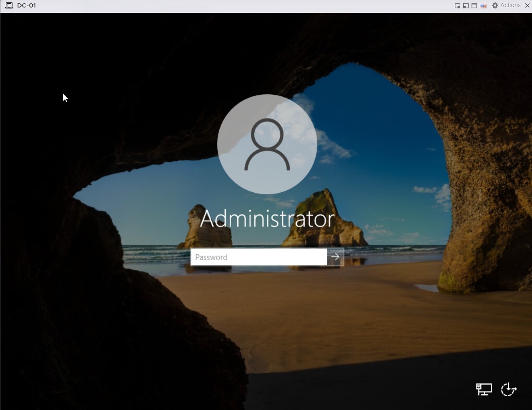
Task: Click the Administrator user avatar picture
Action: (267, 144)
